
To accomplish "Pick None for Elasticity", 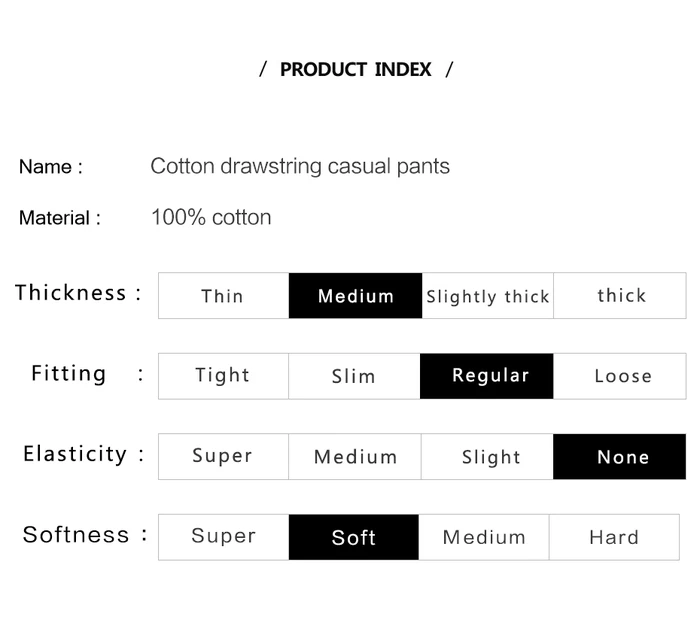I will click(620, 456).
